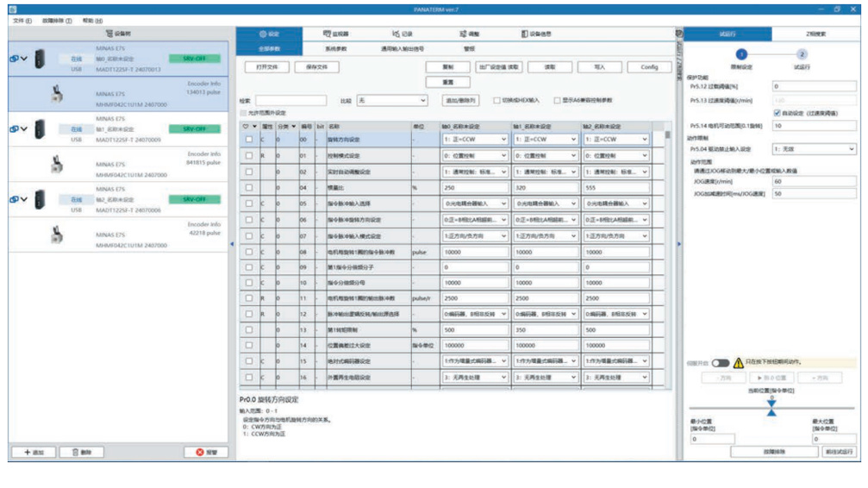Click the open file button
The height and width of the screenshot is (488, 868).
click(x=267, y=67)
